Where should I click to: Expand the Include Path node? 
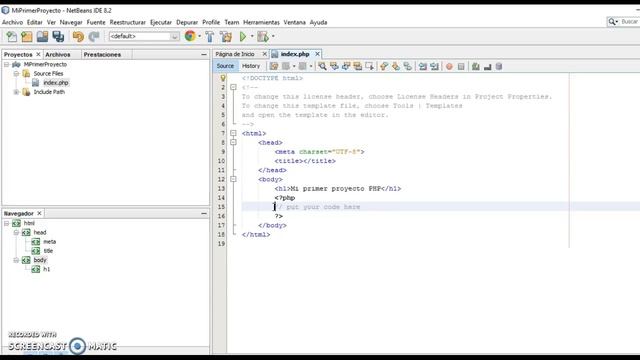coord(16,92)
